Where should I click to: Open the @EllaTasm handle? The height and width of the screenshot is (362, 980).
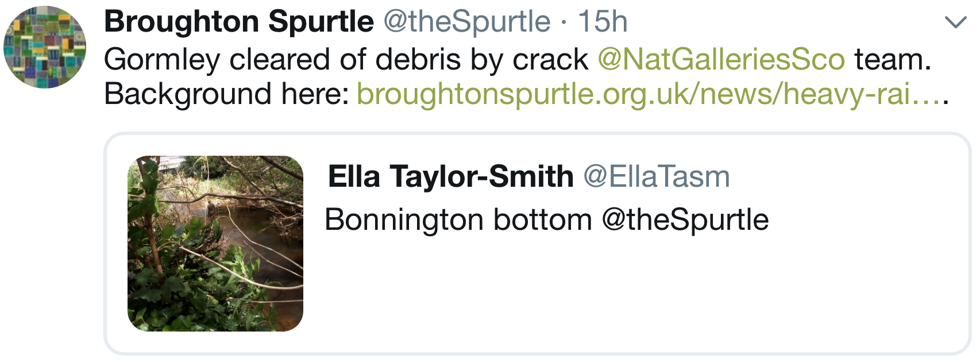pyautogui.click(x=657, y=176)
